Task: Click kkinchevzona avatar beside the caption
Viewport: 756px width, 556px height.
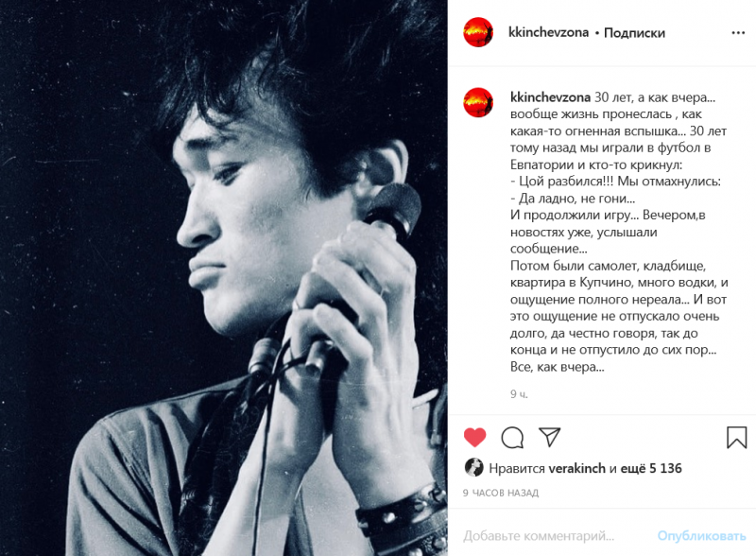Action: click(478, 102)
